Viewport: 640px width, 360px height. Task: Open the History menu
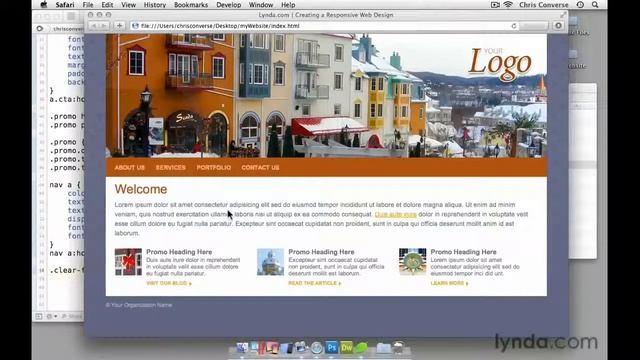(155, 5)
